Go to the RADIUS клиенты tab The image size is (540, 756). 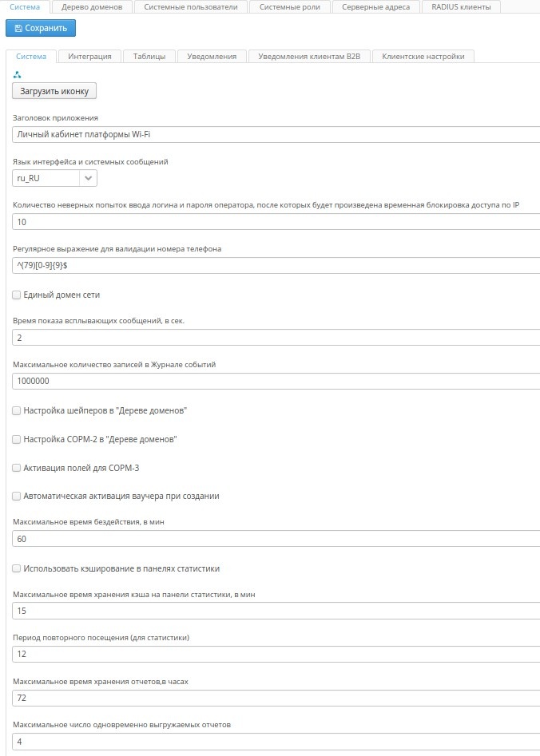(461, 7)
